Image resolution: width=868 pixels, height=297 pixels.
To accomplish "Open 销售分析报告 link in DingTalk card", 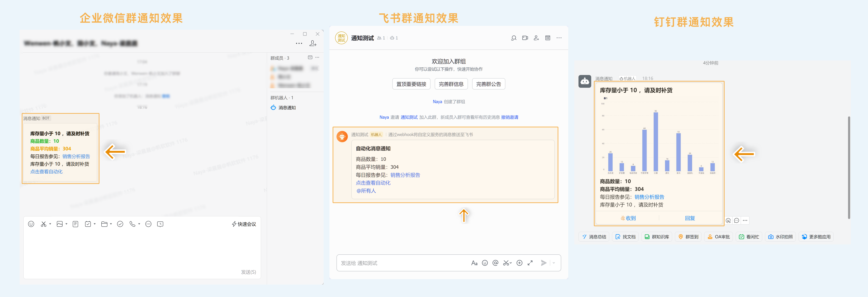I will pos(649,197).
